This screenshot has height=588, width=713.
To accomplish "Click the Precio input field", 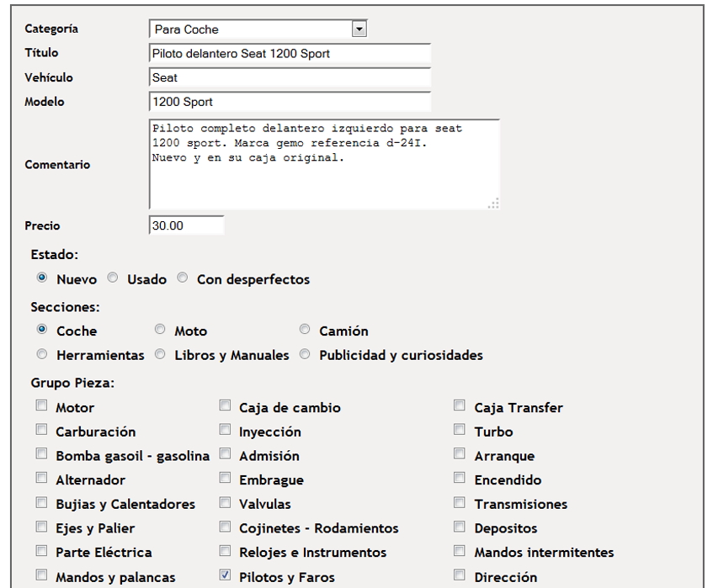I will tap(186, 226).
